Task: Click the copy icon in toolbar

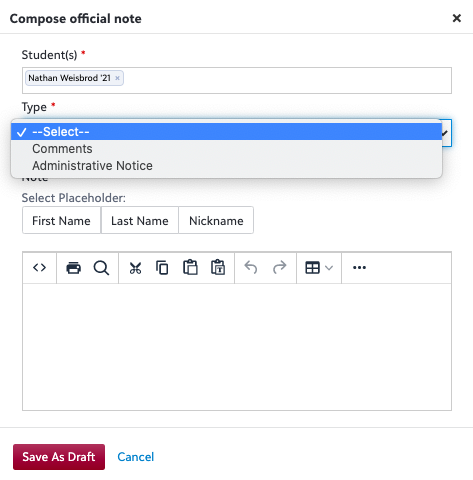Action: [x=162, y=268]
